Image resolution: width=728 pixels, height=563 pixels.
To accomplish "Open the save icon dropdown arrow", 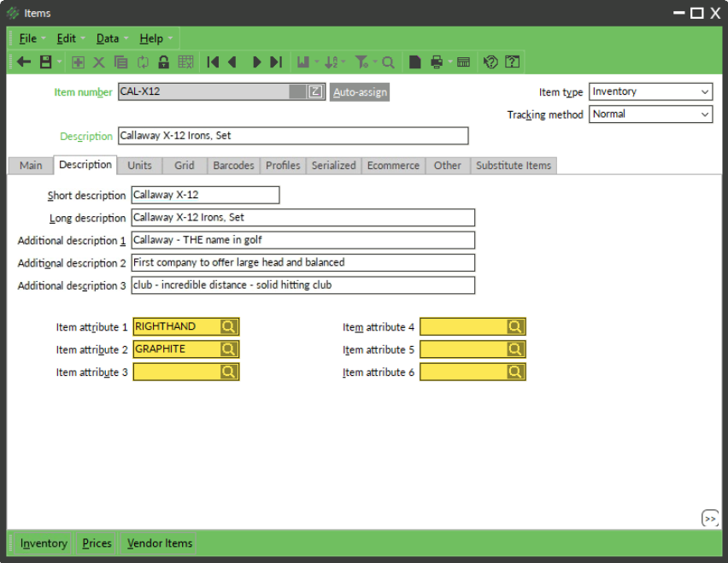I will point(59,62).
